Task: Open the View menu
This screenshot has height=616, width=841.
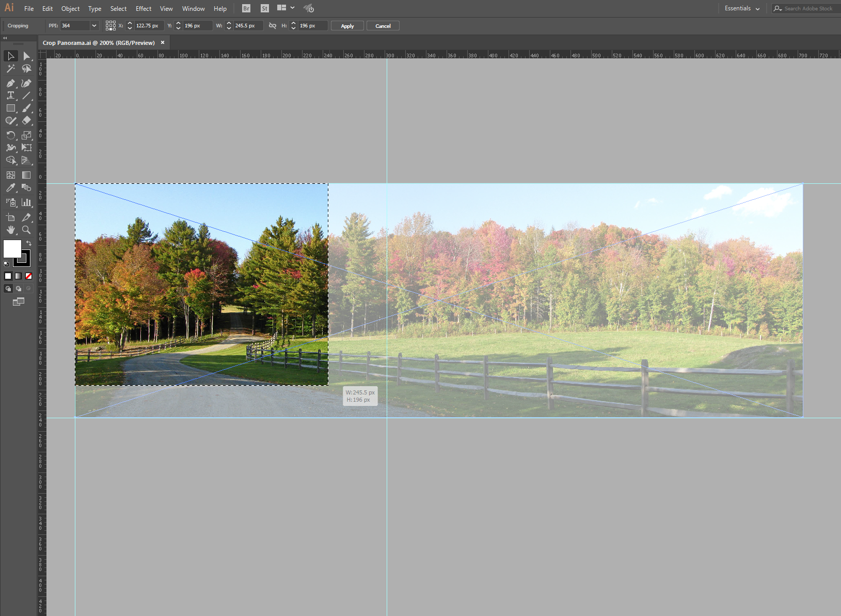Action: [166, 9]
